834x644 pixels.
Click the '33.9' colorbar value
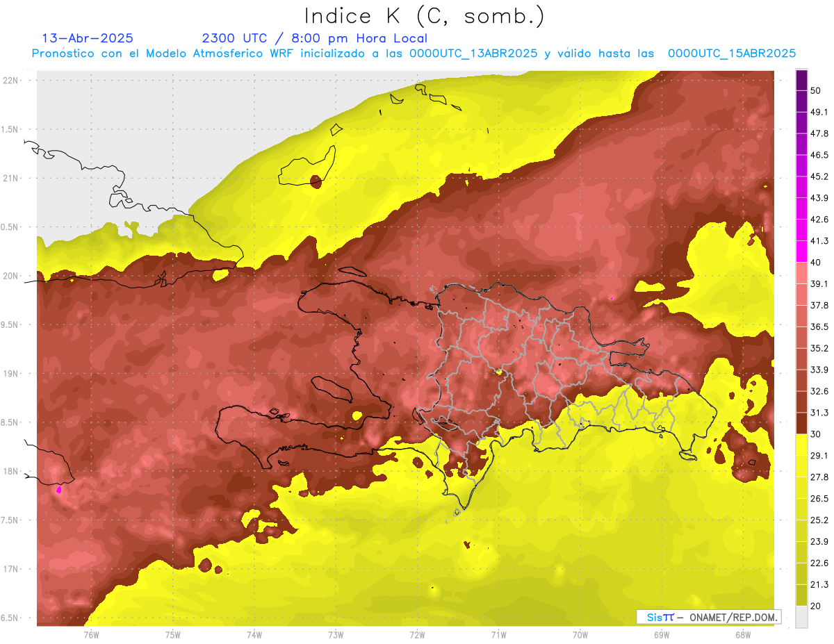[819, 370]
